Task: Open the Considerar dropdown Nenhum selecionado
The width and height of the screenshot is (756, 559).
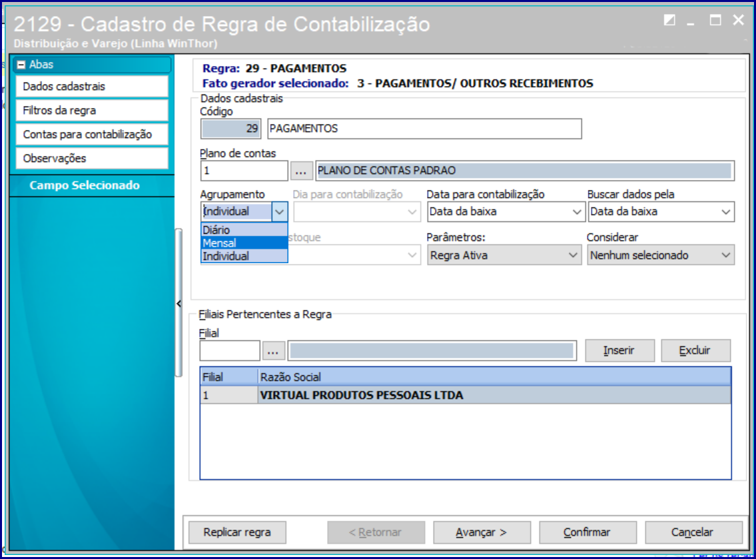Action: (x=661, y=255)
